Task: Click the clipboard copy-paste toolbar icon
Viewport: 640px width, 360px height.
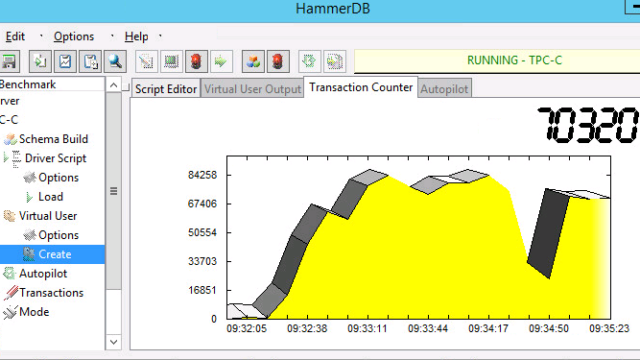Action: click(x=90, y=62)
